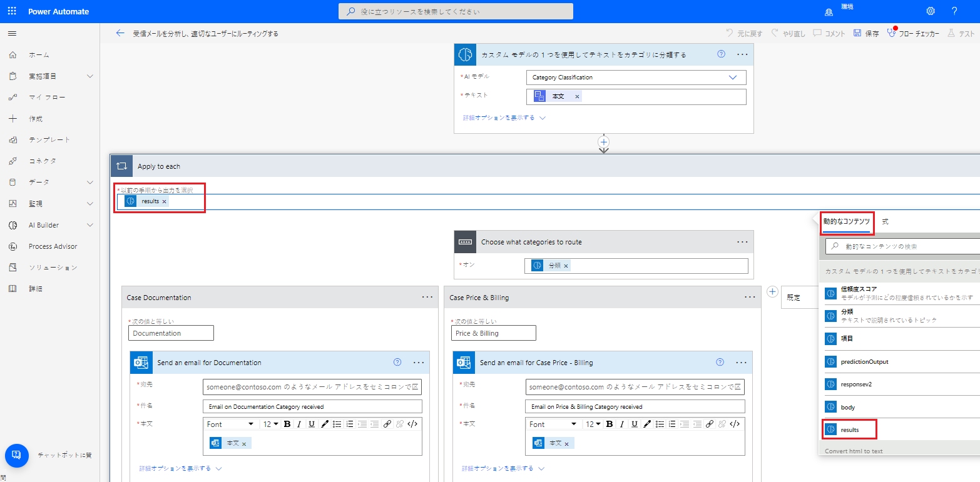
Task: Open the ellipsis menu on Choose what categories to route
Action: point(742,242)
